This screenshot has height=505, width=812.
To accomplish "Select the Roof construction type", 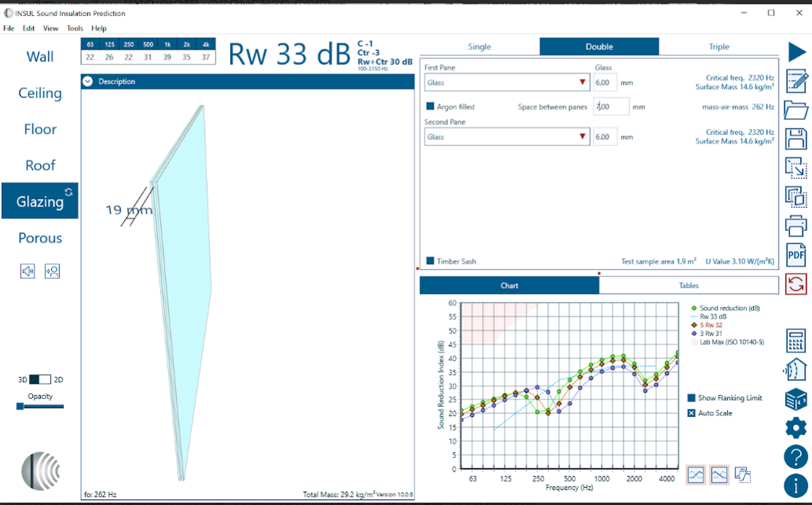I will 40,165.
